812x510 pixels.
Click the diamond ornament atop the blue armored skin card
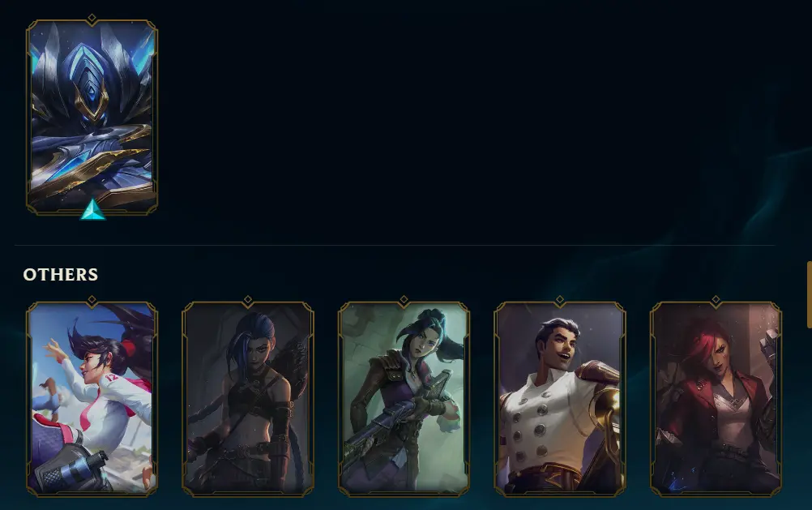tap(92, 19)
